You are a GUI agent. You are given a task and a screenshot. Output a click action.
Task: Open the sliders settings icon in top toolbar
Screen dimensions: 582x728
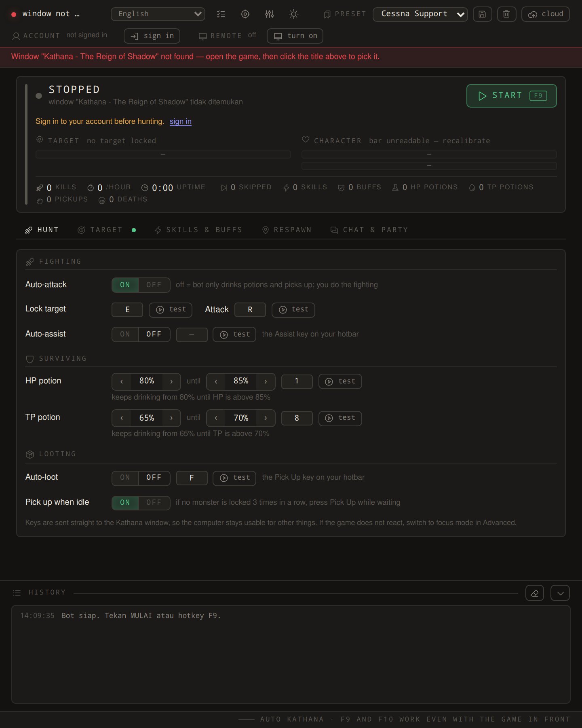point(270,14)
